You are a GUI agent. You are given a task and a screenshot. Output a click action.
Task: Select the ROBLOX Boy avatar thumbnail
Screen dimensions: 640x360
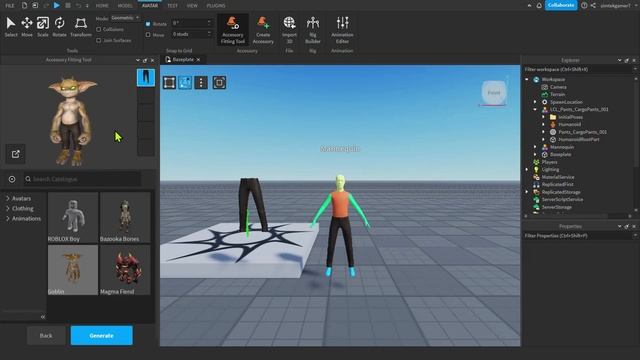pos(73,218)
